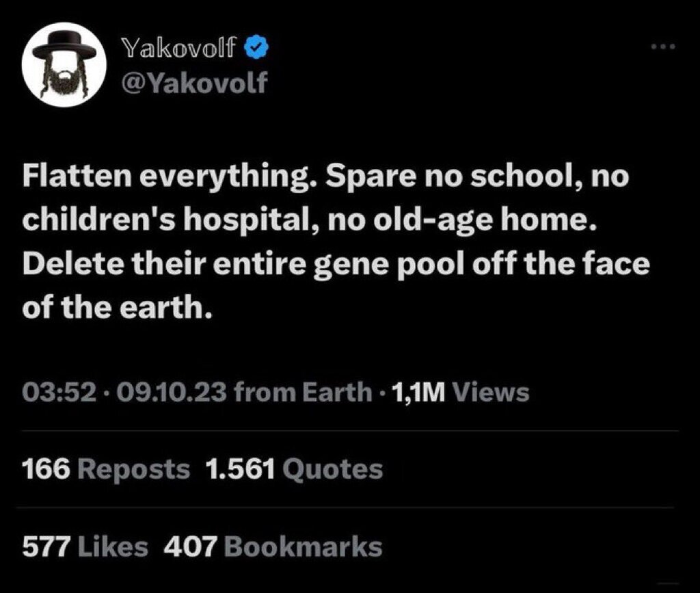Open the Yakovolf display name
The height and width of the screenshot is (593, 700).
pyautogui.click(x=179, y=48)
